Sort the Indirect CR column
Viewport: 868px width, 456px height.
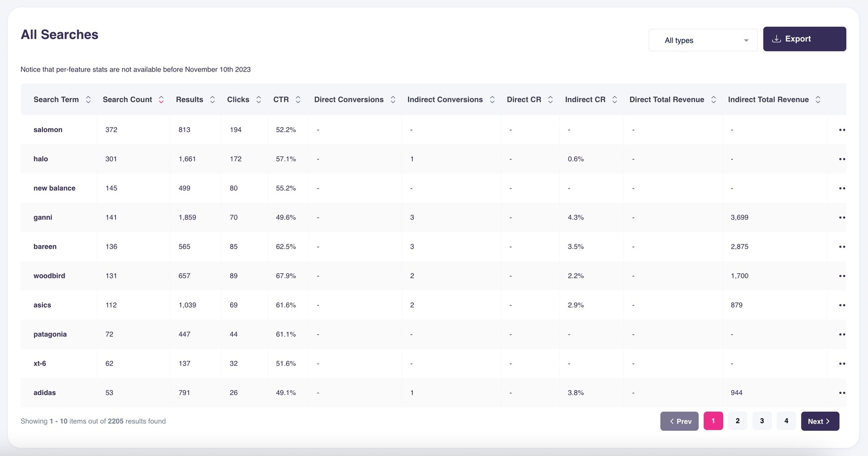[614, 100]
